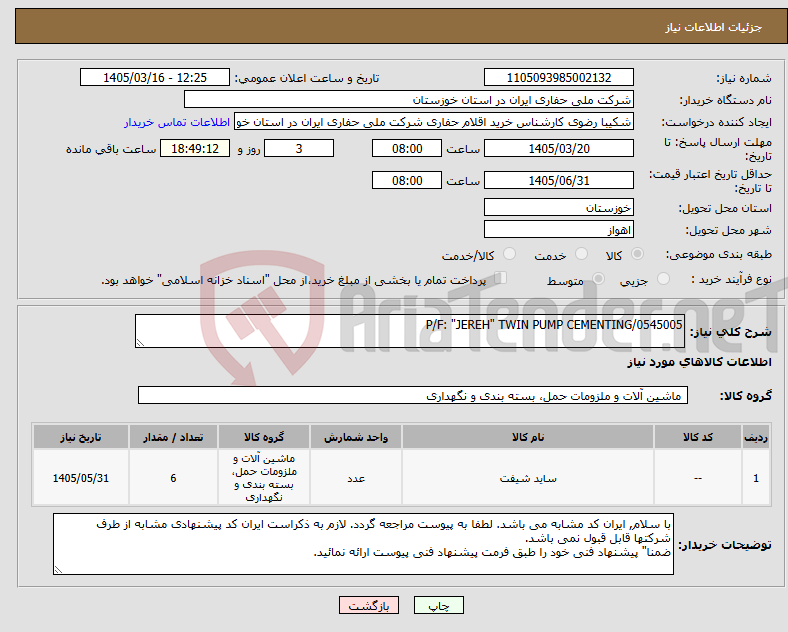Select the متوسط purchase type radio
This screenshot has height=632, width=788.
[599, 279]
